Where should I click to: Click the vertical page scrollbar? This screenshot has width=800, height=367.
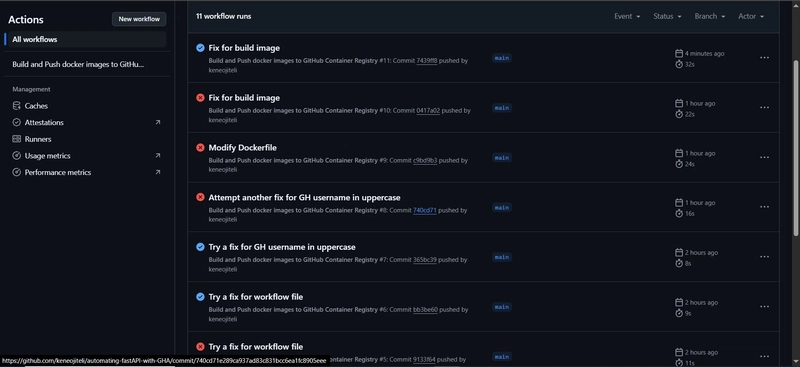796,148
